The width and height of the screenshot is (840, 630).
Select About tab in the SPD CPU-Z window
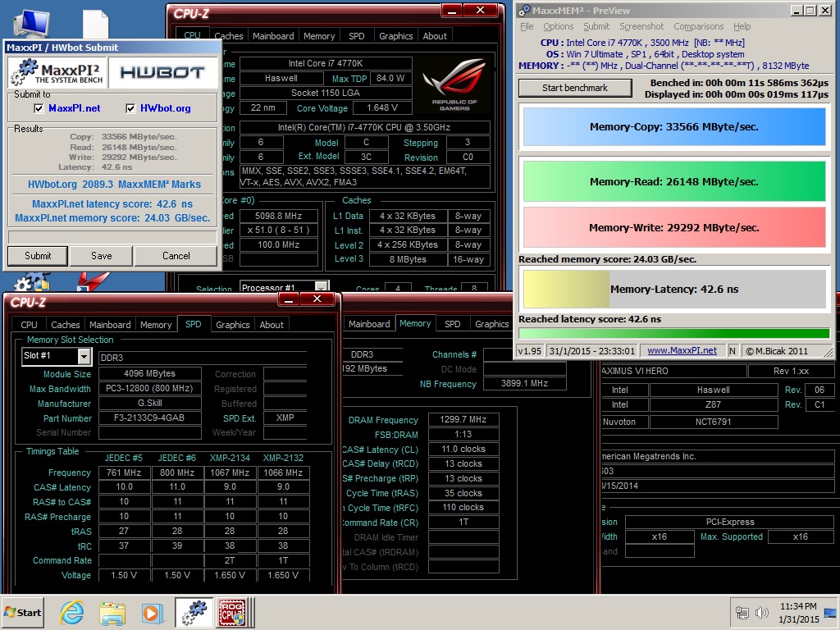click(272, 325)
